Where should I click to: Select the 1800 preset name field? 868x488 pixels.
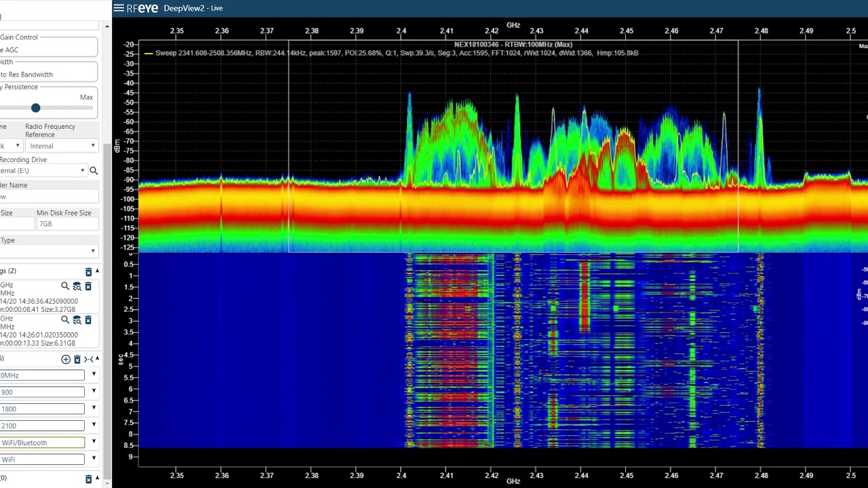[x=42, y=409]
